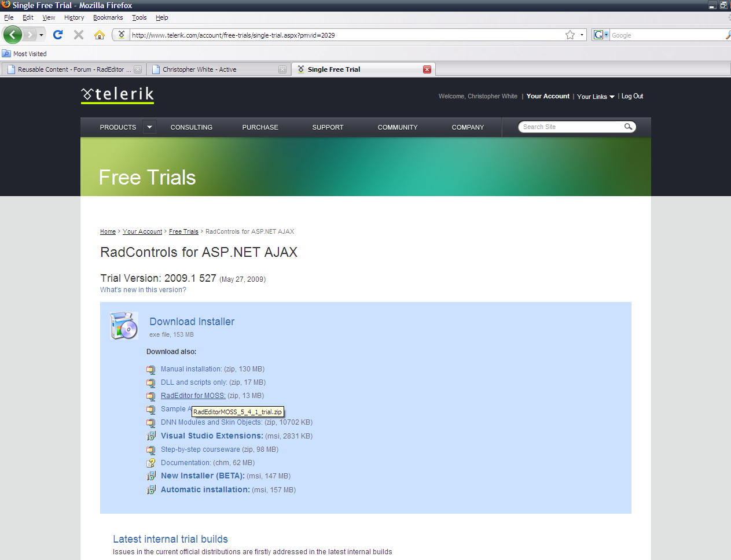Open the Edit menu

tap(28, 17)
